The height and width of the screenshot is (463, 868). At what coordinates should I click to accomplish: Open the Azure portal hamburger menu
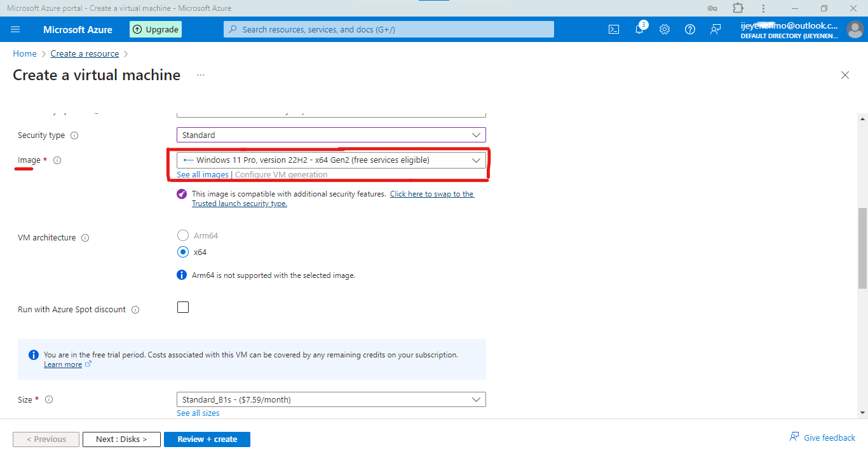coord(16,29)
